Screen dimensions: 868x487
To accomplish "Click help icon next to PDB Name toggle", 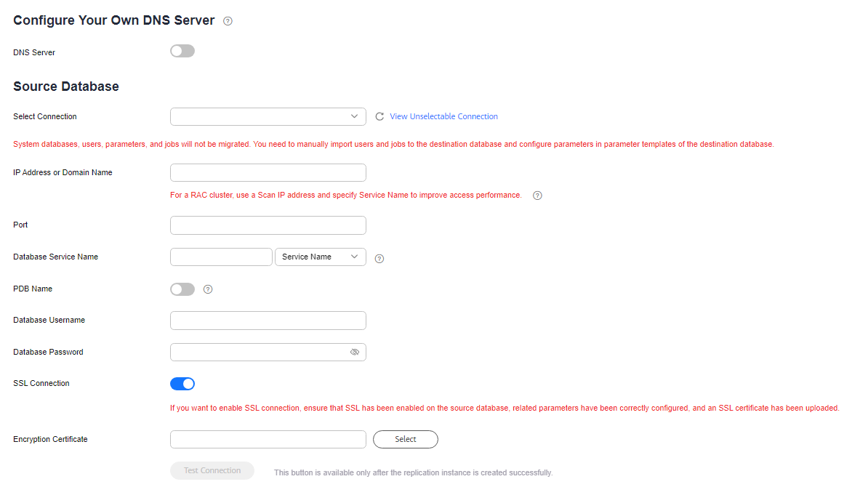I will pos(208,289).
